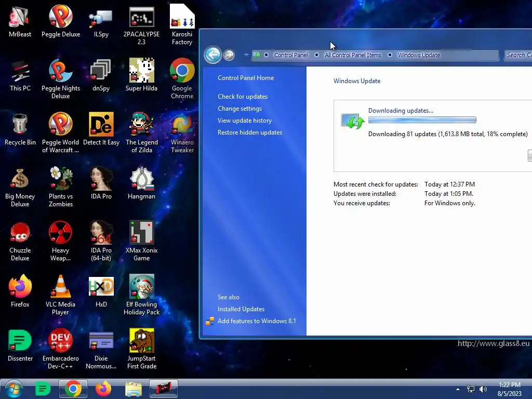
Task: Click All Control Panel Items breadcrumb
Action: pos(353,55)
